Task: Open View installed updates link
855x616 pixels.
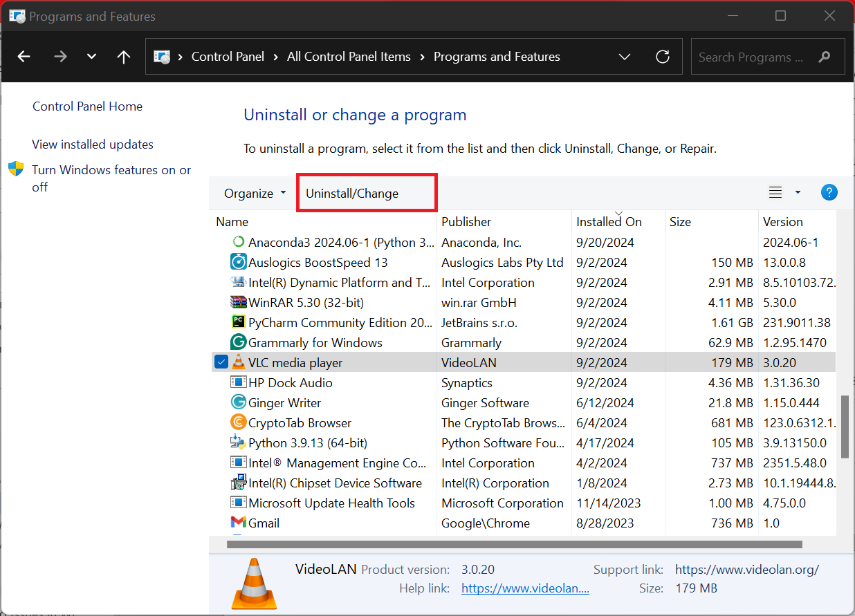Action: [93, 144]
